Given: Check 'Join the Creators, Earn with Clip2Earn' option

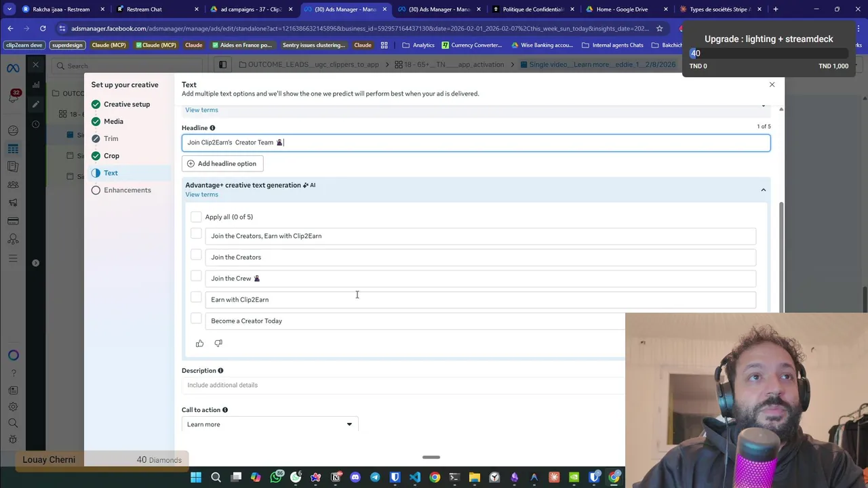Looking at the screenshot, I should (196, 234).
